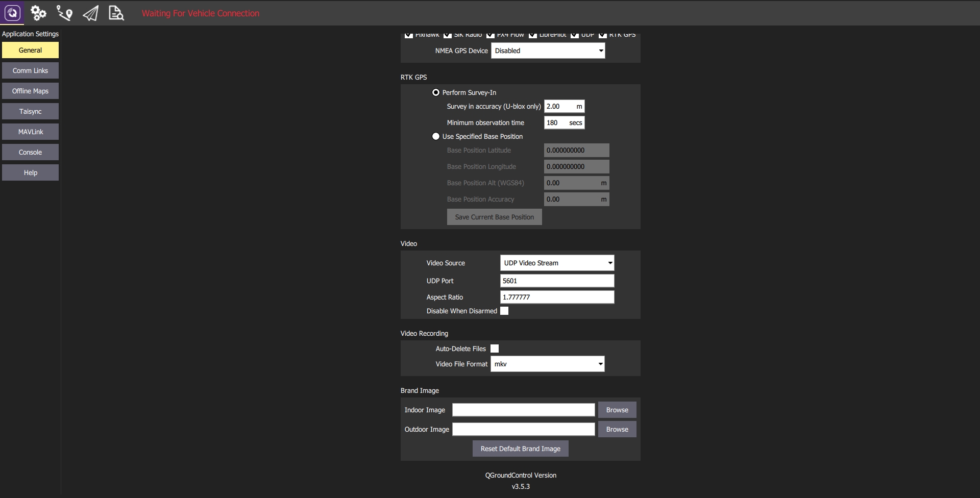Open the Analyze view document icon
The image size is (980, 498).
pos(116,13)
